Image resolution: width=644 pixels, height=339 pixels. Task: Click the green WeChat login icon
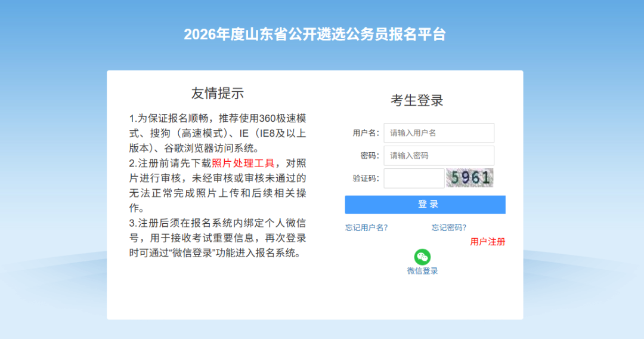coord(422,257)
